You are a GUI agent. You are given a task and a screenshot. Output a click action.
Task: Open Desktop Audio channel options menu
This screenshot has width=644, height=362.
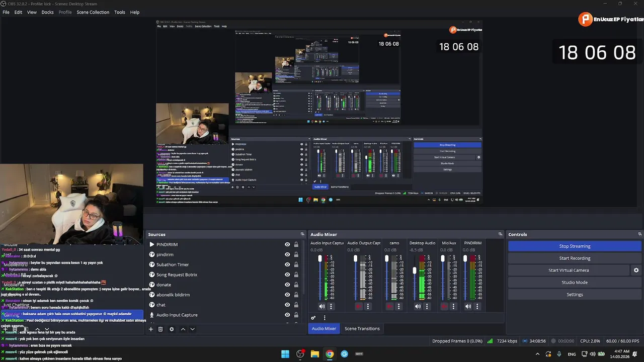[x=427, y=306]
